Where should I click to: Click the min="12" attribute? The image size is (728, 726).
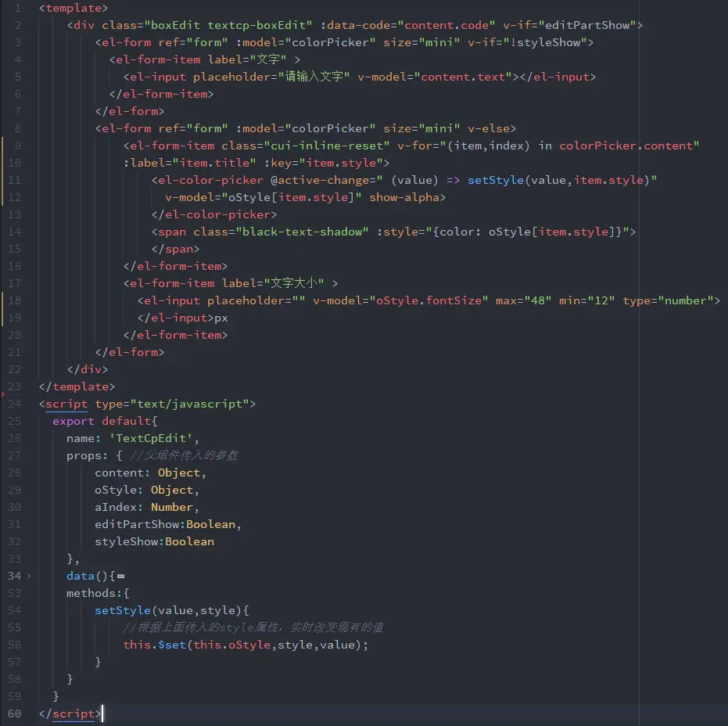[586, 300]
